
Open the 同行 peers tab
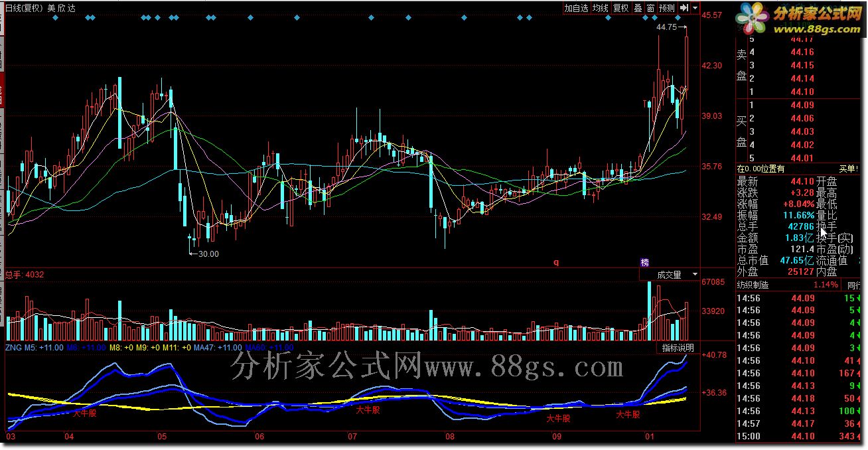tap(853, 285)
